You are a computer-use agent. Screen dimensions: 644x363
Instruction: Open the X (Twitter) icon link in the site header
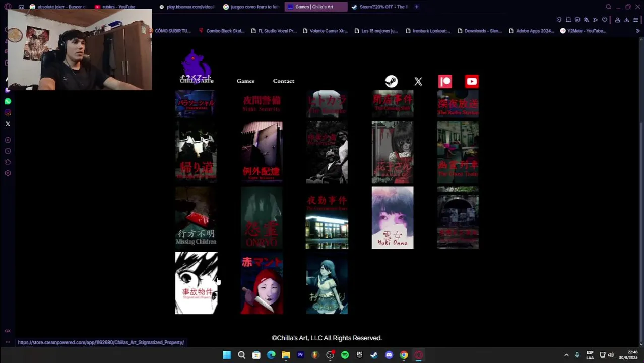pyautogui.click(x=418, y=81)
